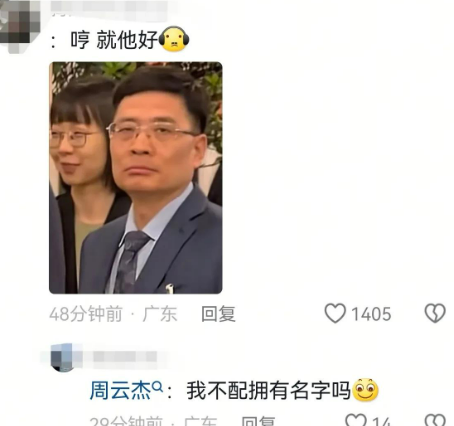Viewport: 454px width, 426px height.
Task: Reply to the 48分钟前 comment via 回复
Action: point(218,314)
